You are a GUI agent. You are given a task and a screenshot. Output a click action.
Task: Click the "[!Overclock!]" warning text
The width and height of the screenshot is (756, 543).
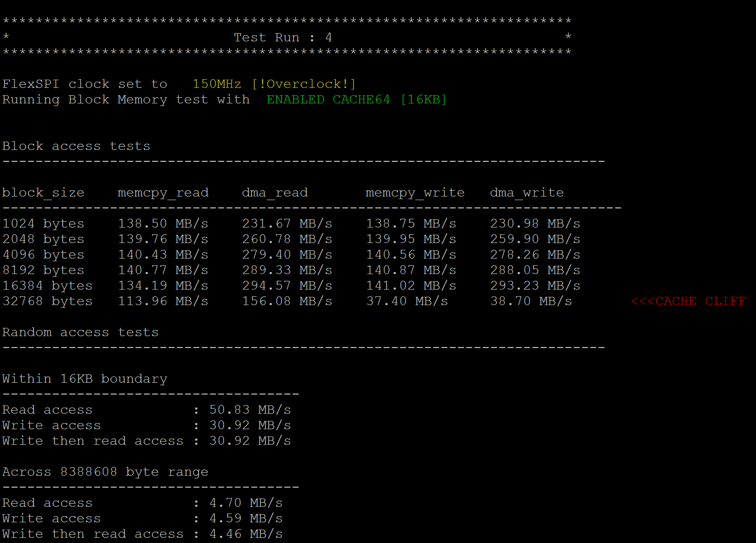(304, 84)
